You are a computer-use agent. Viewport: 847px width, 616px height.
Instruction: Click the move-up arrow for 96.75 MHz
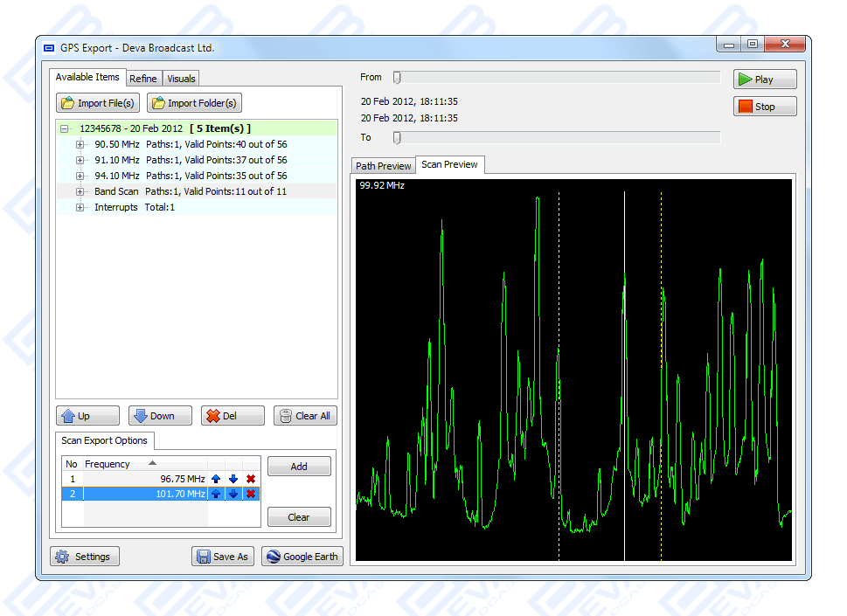[216, 479]
